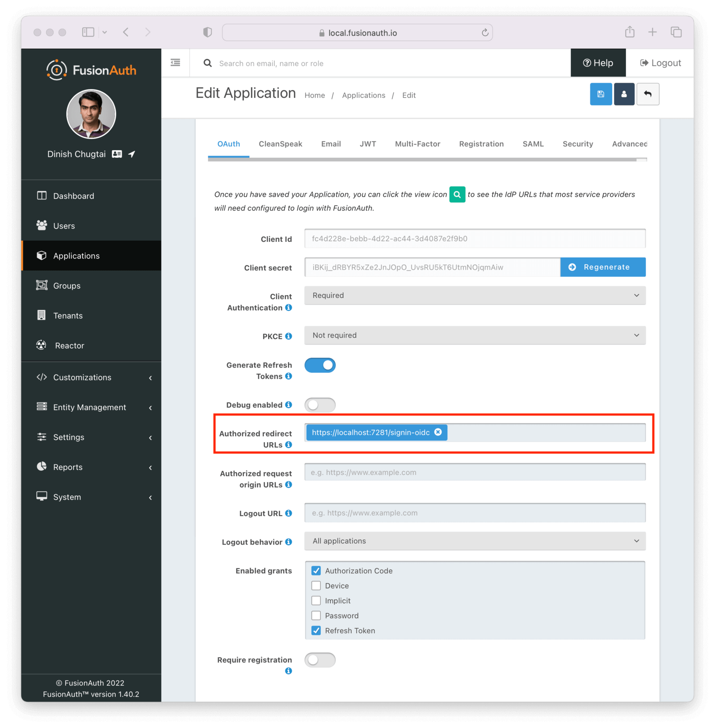Remove the localhost:7281 signin-oidc redirect URL

(x=438, y=432)
